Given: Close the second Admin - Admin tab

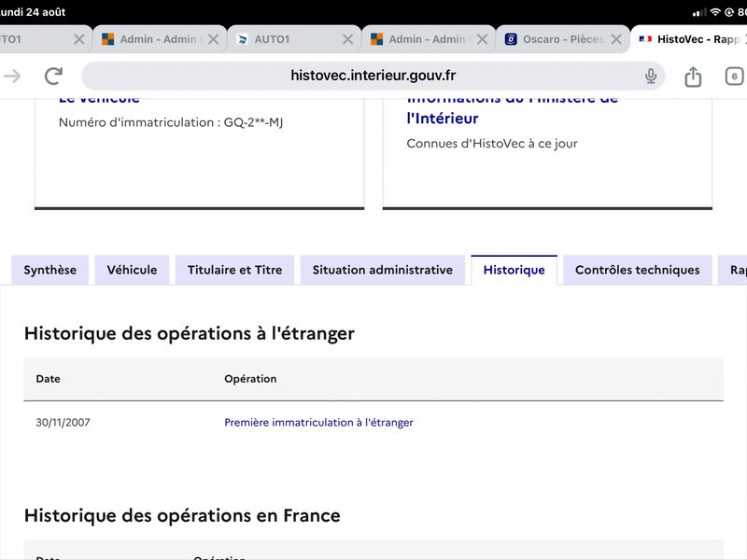Looking at the screenshot, I should click(482, 39).
